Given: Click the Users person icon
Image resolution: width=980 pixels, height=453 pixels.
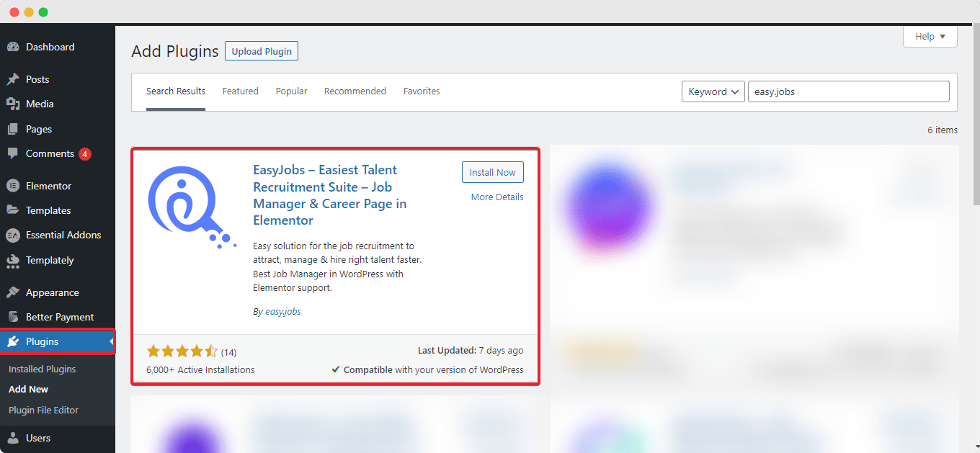Looking at the screenshot, I should point(13,438).
